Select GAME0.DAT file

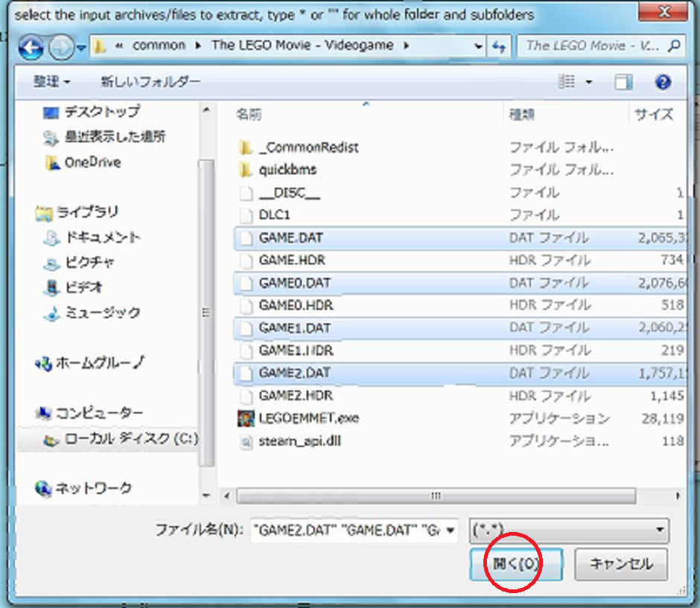pyautogui.click(x=461, y=283)
